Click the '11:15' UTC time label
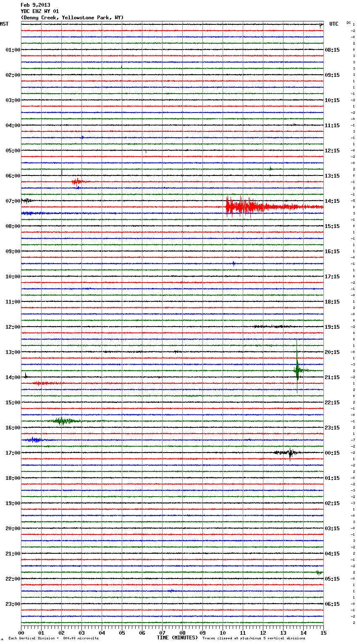This screenshot has width=357, height=644. tap(332, 126)
